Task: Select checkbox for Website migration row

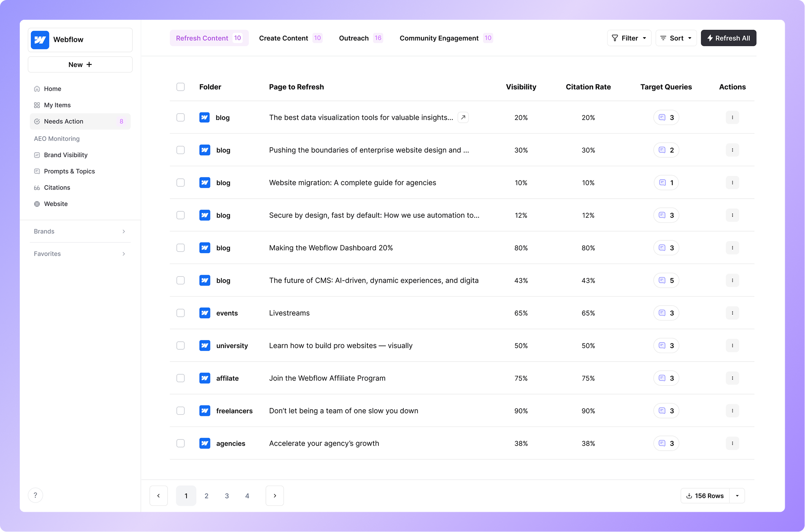Action: tap(181, 183)
